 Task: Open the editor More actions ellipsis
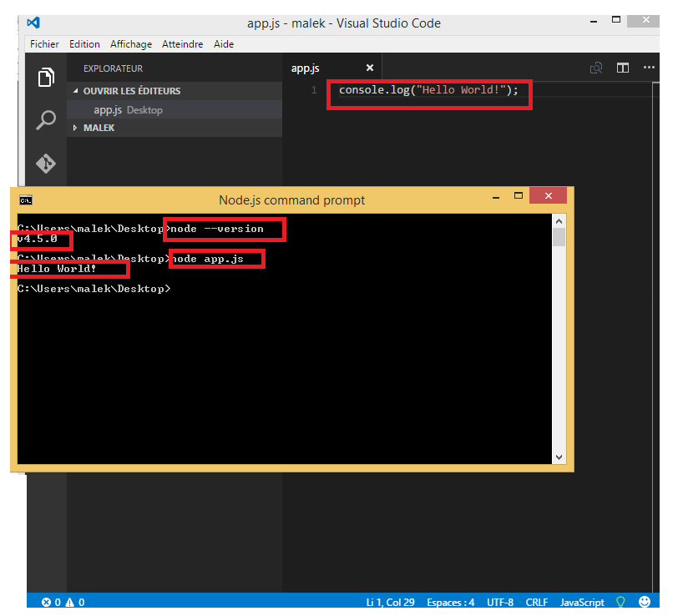tap(649, 68)
